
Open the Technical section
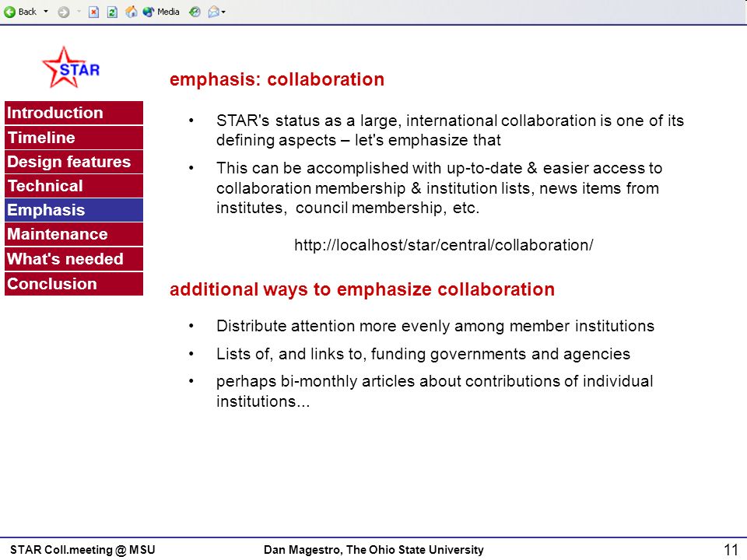click(74, 186)
